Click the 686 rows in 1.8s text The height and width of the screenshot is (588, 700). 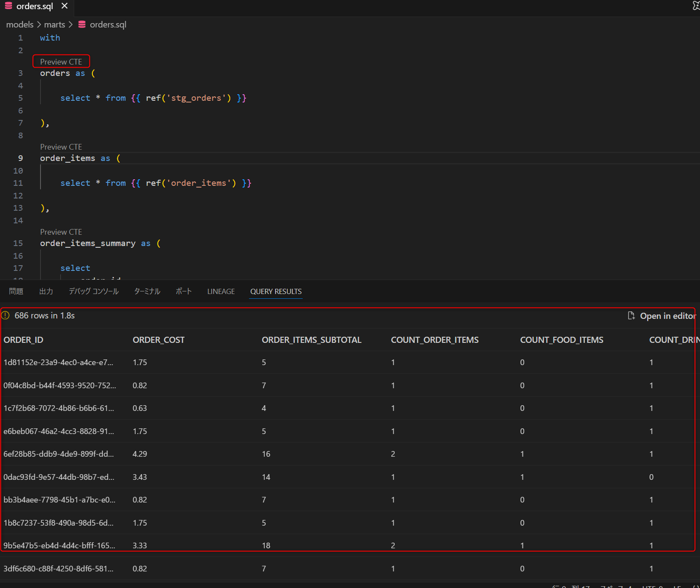[x=44, y=315]
